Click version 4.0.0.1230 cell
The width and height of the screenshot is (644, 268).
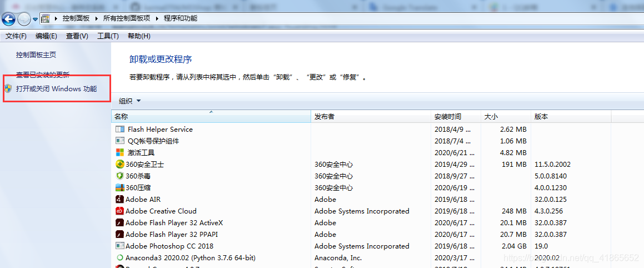(550, 187)
